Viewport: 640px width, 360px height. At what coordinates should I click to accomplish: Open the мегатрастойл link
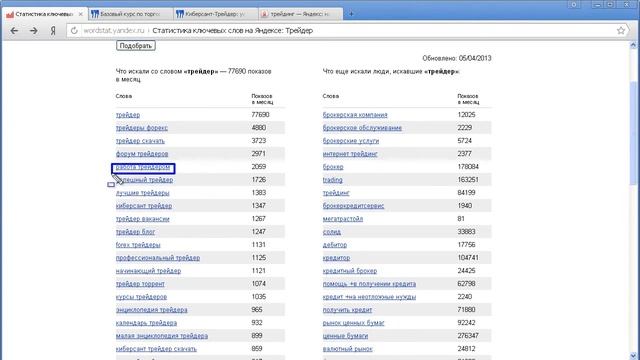(x=342, y=219)
